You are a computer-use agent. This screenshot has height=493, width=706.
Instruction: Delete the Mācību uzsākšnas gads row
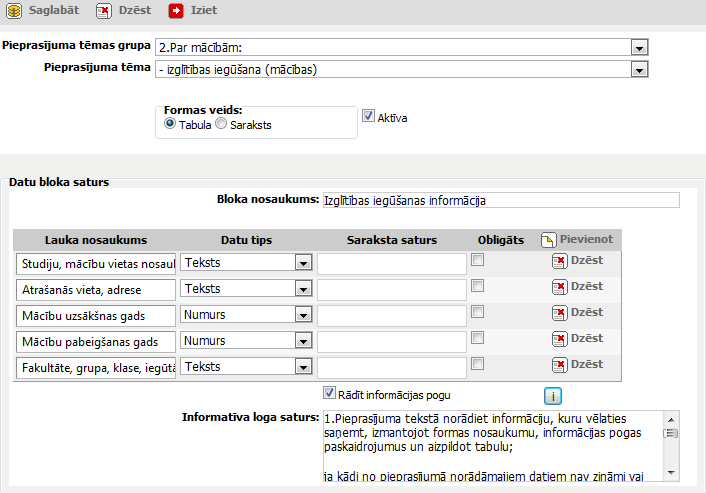(x=560, y=313)
